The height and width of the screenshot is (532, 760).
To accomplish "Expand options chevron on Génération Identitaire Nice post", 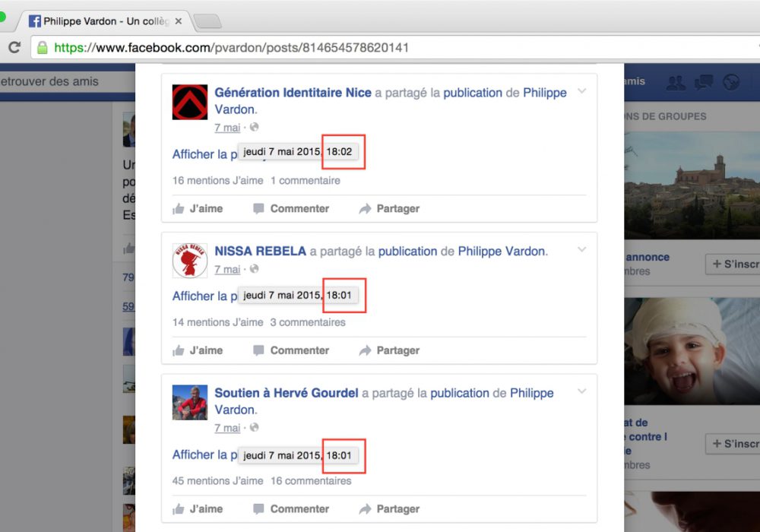I will [x=582, y=91].
